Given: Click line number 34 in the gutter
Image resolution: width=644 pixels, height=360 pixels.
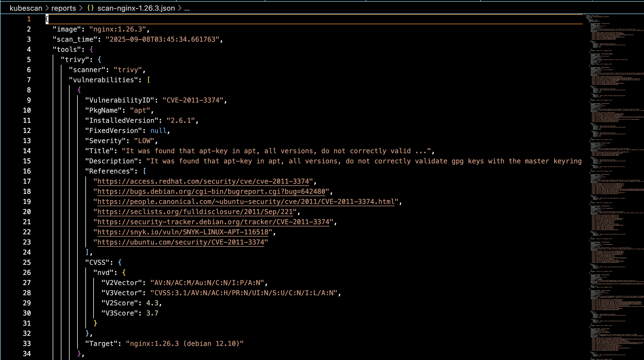Looking at the screenshot, I should (x=27, y=354).
